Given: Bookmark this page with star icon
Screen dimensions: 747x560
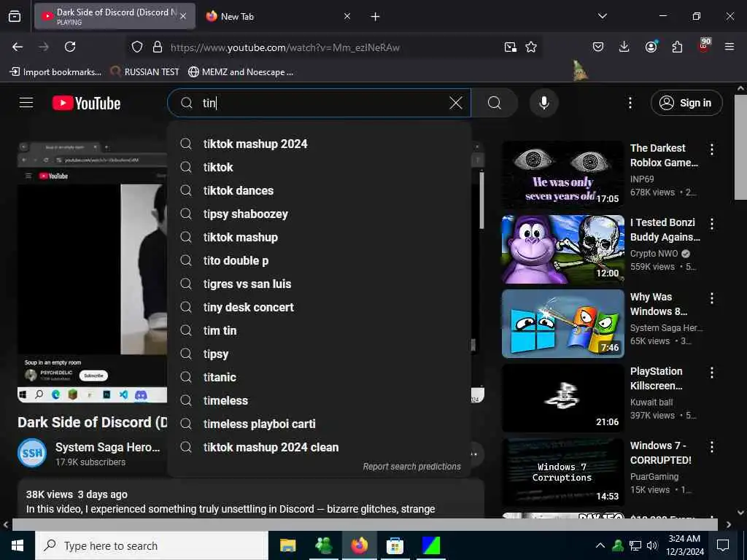Looking at the screenshot, I should tap(531, 47).
